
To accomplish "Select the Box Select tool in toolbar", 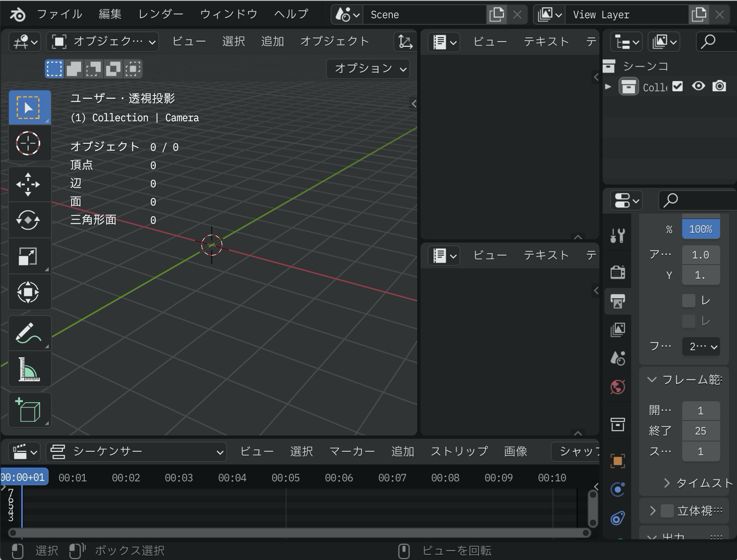I will click(29, 108).
